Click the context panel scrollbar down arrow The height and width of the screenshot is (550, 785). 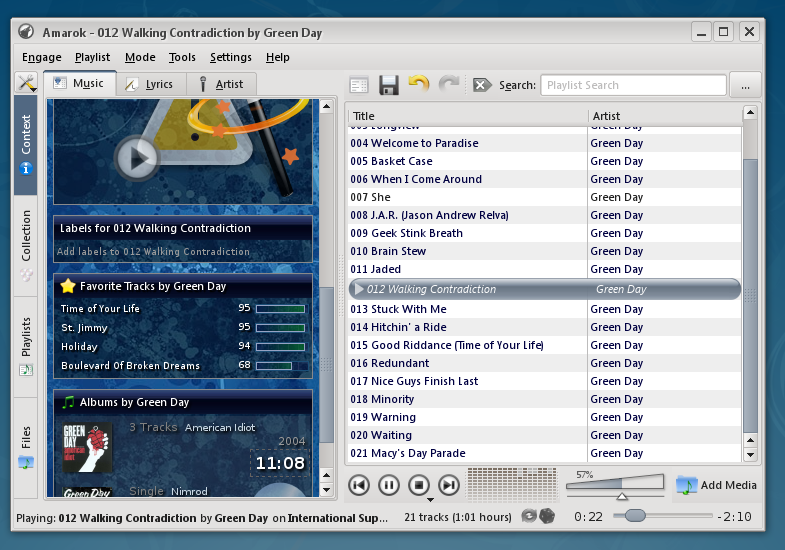326,490
